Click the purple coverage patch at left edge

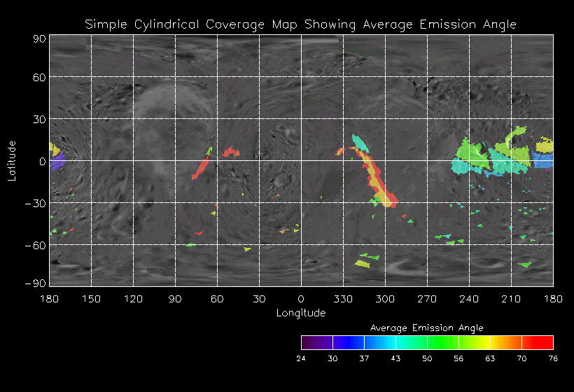click(56, 162)
